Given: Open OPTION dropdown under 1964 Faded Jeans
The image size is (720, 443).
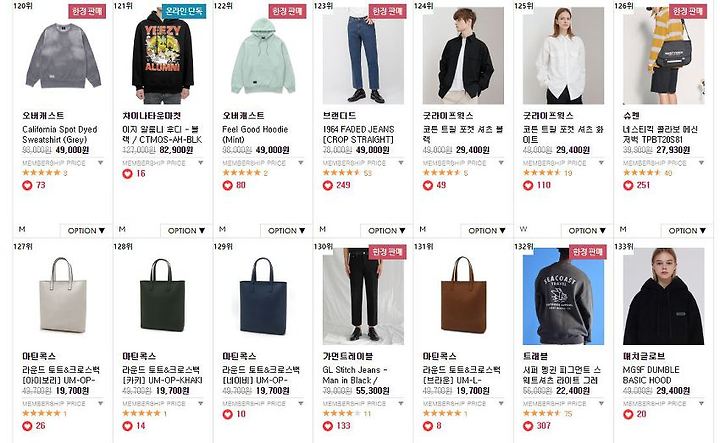Looking at the screenshot, I should pos(386,230).
